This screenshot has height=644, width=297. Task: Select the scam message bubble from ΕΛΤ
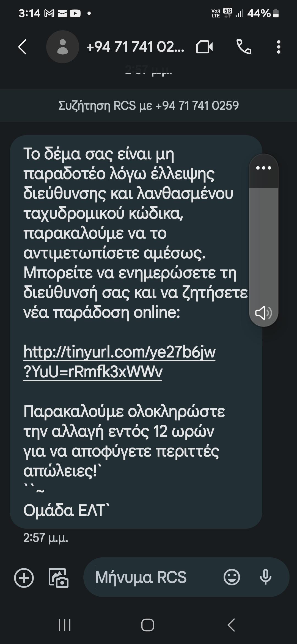tap(136, 332)
